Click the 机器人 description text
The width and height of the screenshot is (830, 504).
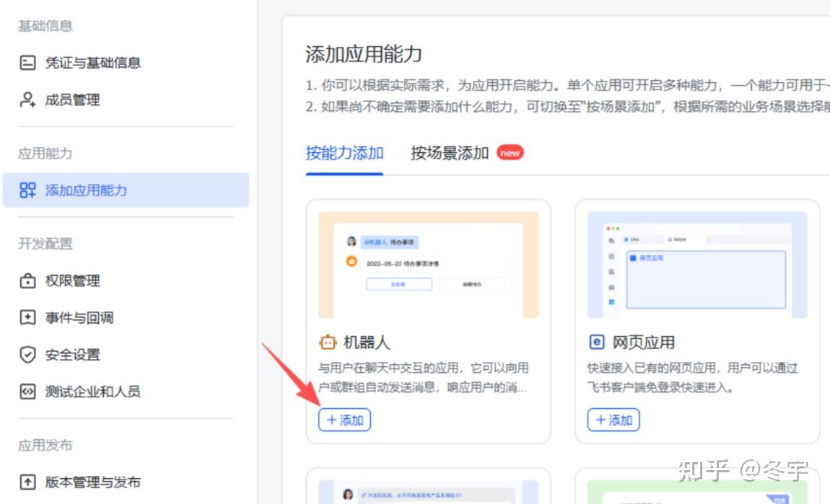pos(423,378)
